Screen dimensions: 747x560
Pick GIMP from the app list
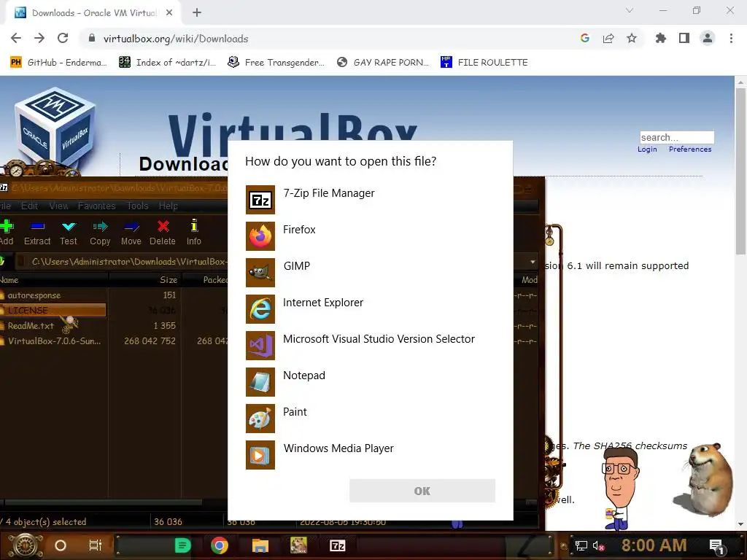[x=370, y=273]
